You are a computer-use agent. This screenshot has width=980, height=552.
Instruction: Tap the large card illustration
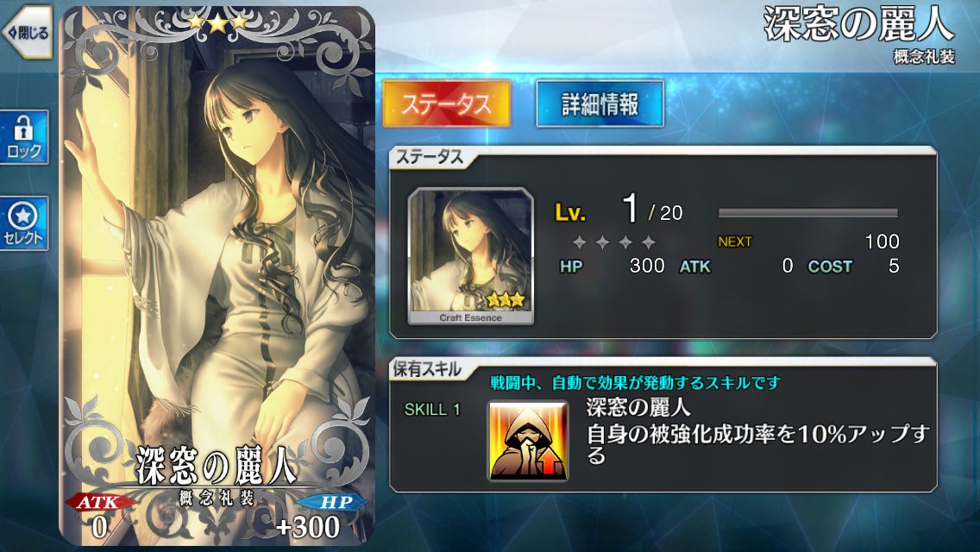(217, 275)
